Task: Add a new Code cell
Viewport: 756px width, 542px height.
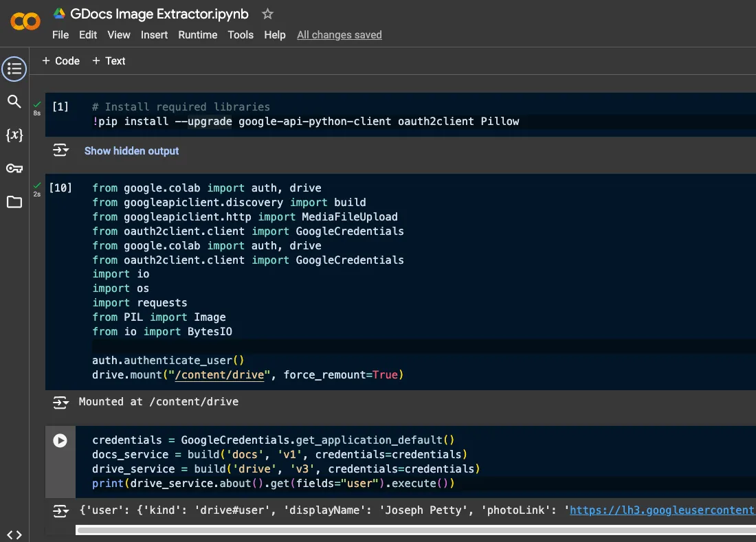Action: click(60, 61)
